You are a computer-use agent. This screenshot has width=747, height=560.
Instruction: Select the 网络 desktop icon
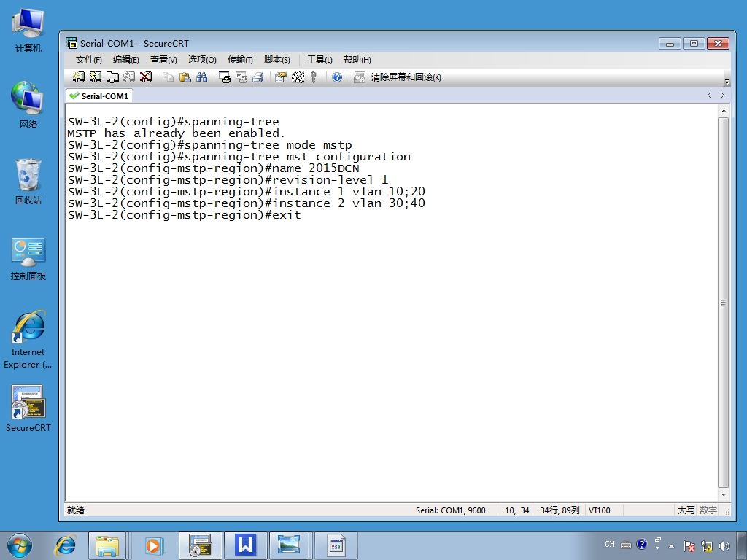[x=28, y=105]
